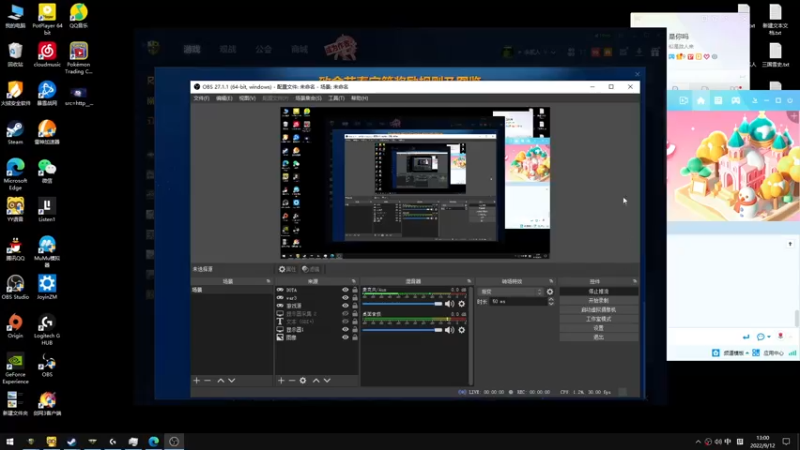Click 退出 button in Controls
The width and height of the screenshot is (800, 450).
click(598, 337)
